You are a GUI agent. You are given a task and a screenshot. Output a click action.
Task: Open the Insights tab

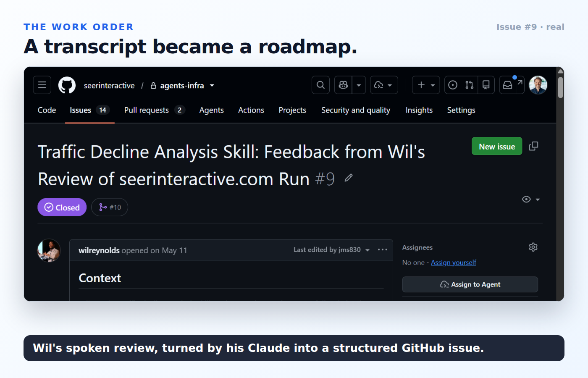pos(419,110)
